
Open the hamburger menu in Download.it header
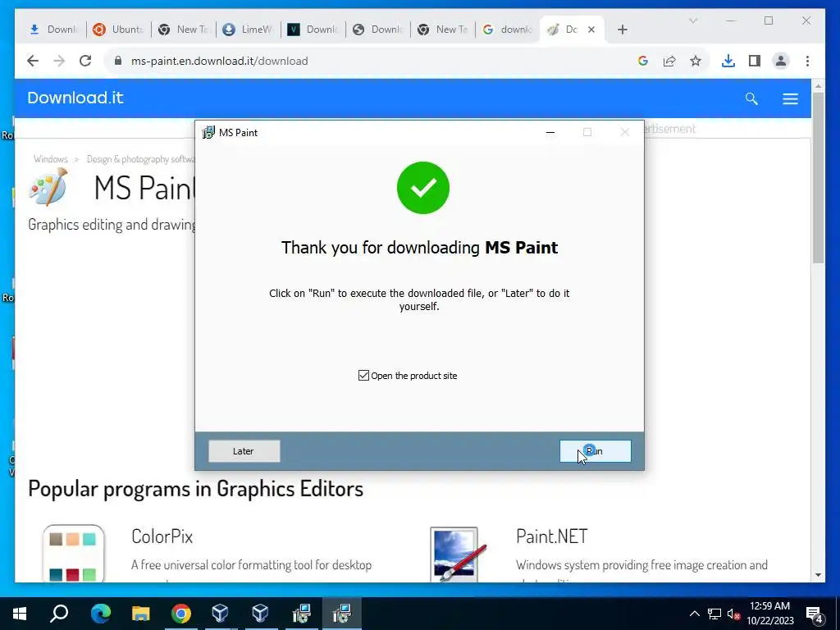coord(790,98)
